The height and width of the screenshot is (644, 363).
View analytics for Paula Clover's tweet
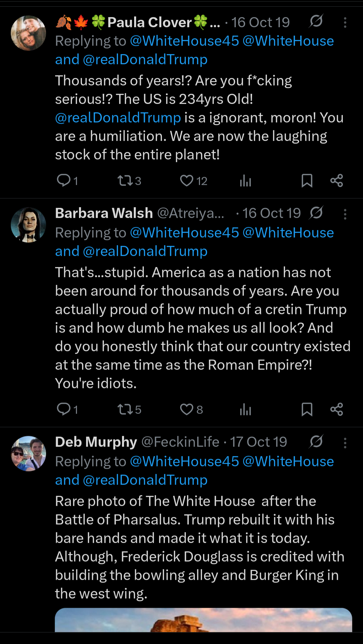coord(245,181)
